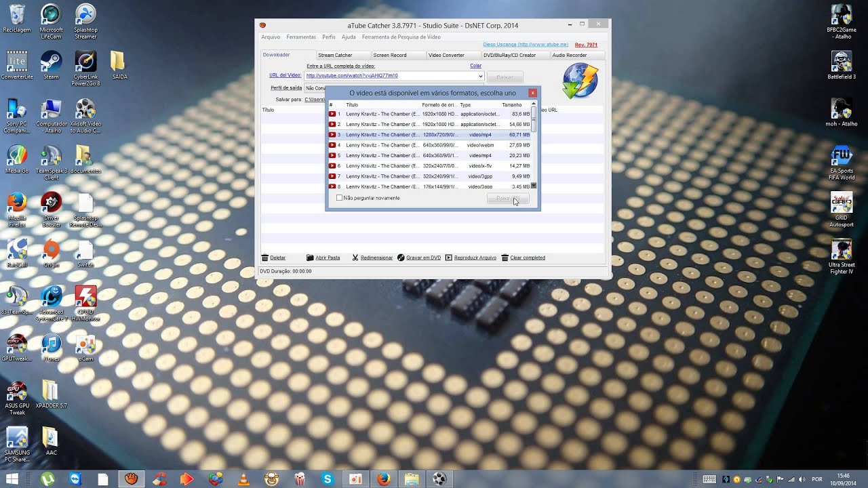Open VLC media player from taskbar
868x488 pixels.
click(x=243, y=479)
